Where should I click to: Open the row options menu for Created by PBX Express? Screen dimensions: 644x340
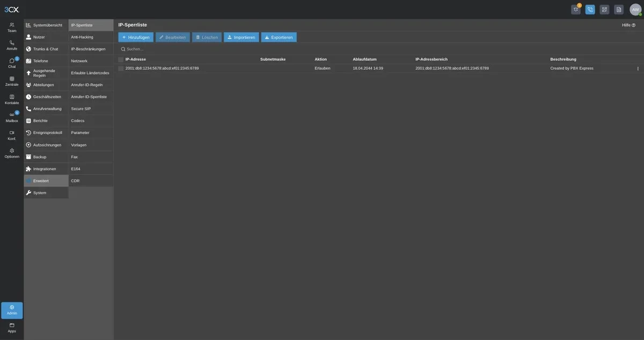click(x=638, y=68)
